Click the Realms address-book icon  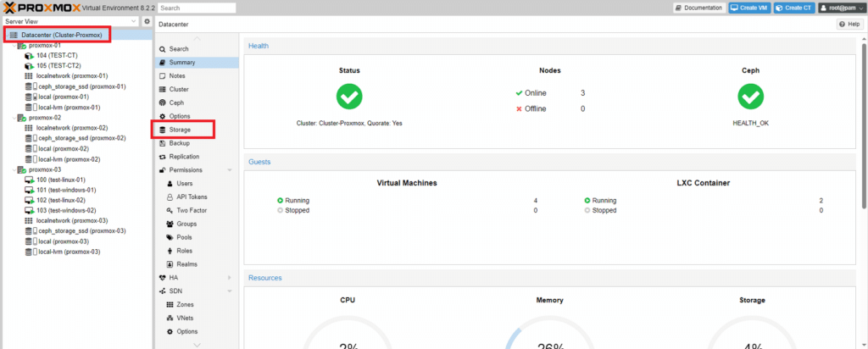click(x=170, y=263)
